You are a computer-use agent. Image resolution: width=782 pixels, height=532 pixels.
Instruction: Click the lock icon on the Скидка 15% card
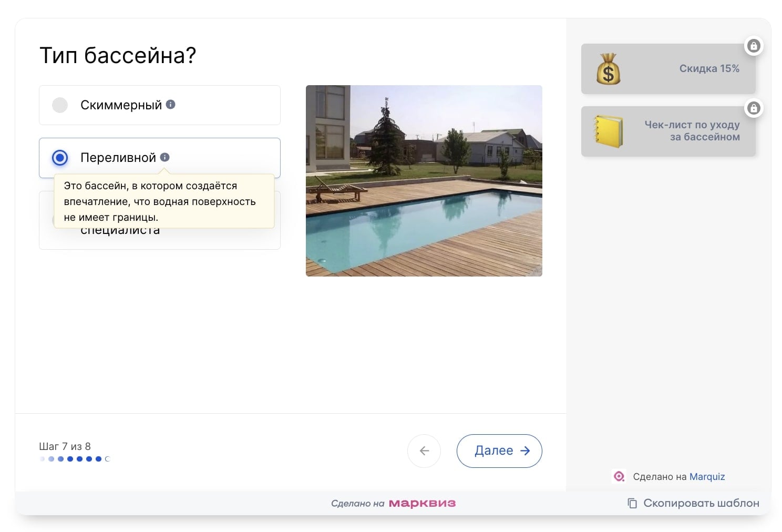pos(754,46)
